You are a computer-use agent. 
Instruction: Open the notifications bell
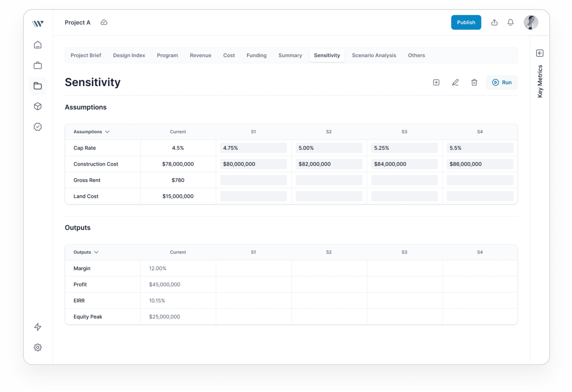(510, 22)
